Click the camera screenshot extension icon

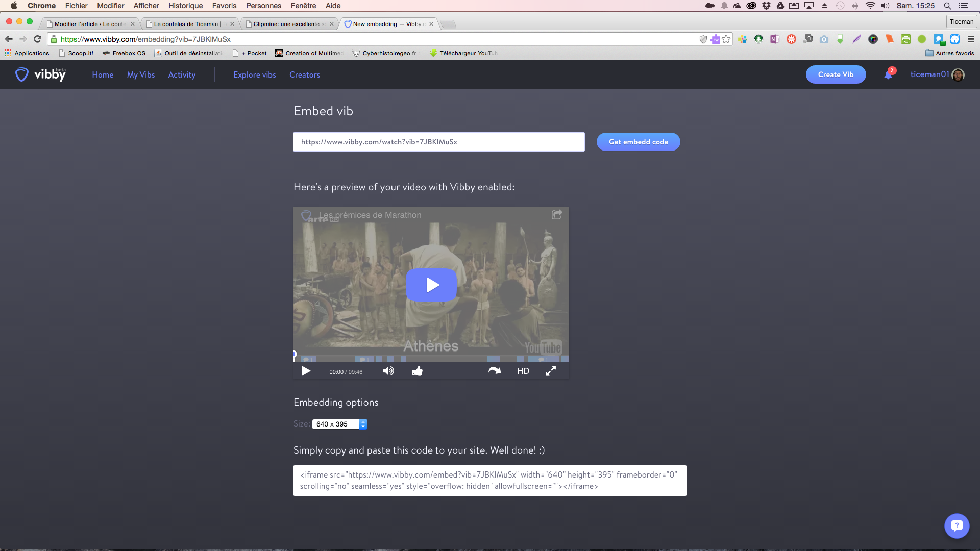(x=824, y=39)
